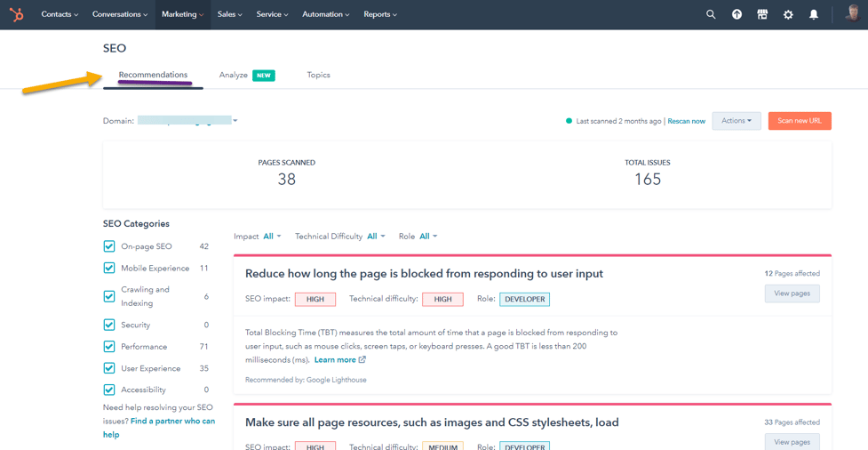Click the Scan new URL button
Viewport: 868px width, 450px height.
[x=800, y=121]
